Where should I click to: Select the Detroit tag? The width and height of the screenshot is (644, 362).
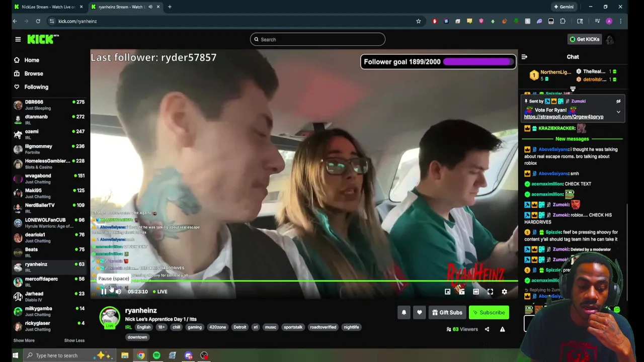coord(240,327)
